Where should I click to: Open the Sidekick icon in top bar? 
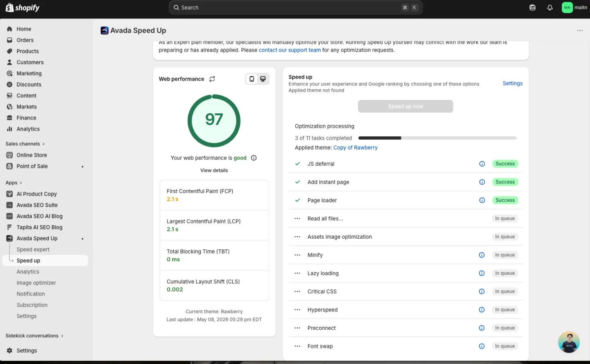click(x=532, y=7)
